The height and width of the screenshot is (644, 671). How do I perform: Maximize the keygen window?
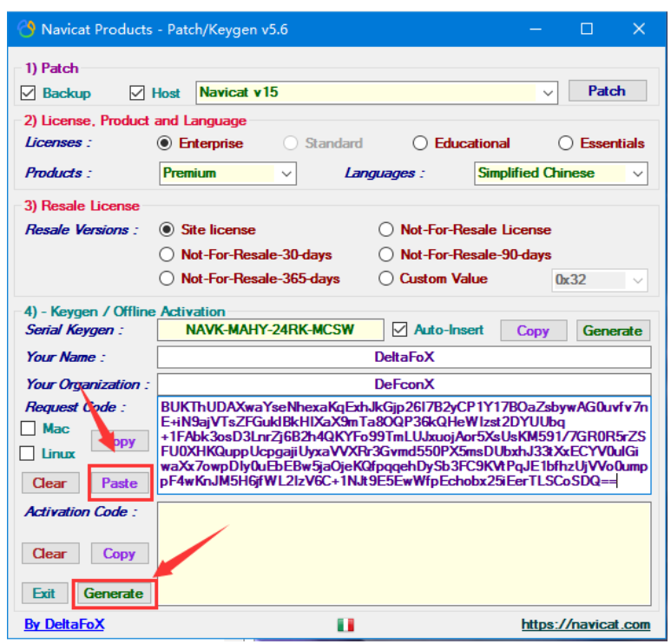(x=586, y=30)
